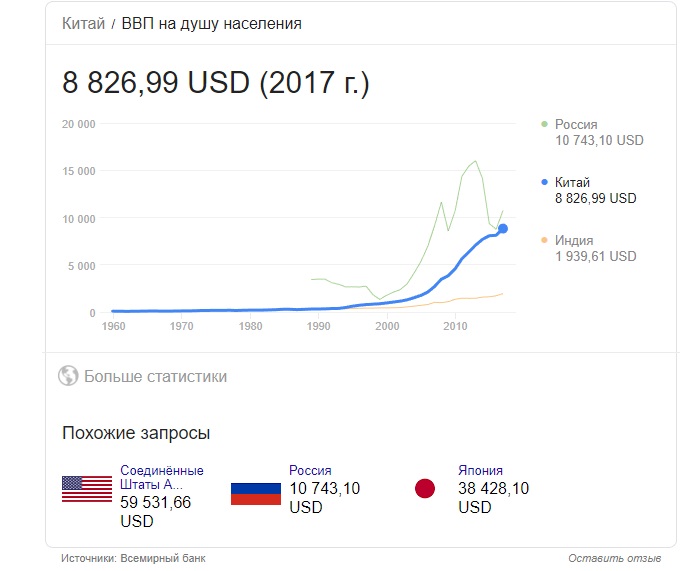This screenshot has height=571, width=697.
Task: Click ВВП на душу населения heading
Action: click(212, 24)
